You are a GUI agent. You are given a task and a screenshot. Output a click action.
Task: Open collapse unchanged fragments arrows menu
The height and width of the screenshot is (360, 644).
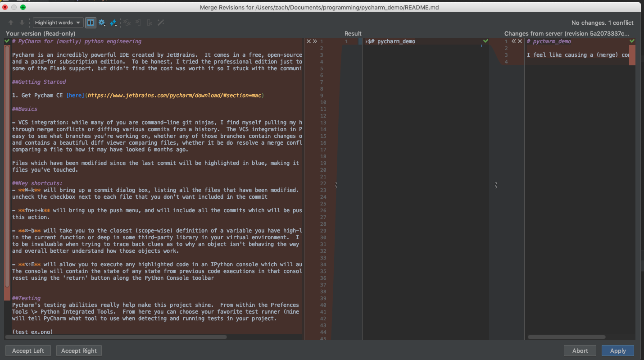click(x=113, y=23)
